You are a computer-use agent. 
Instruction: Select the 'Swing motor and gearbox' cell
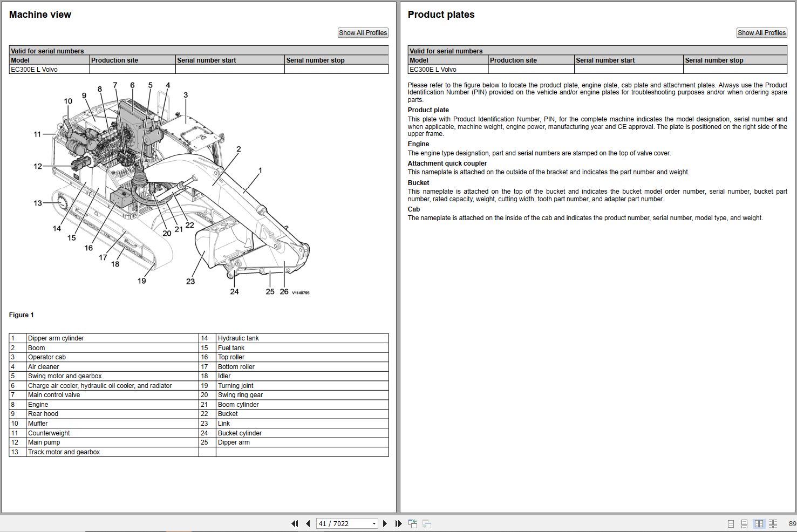[x=112, y=376]
